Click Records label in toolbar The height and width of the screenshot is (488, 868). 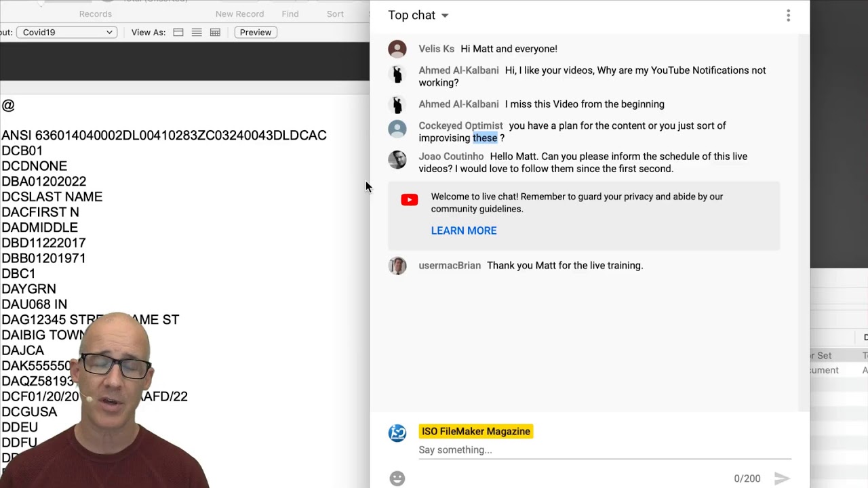click(96, 14)
